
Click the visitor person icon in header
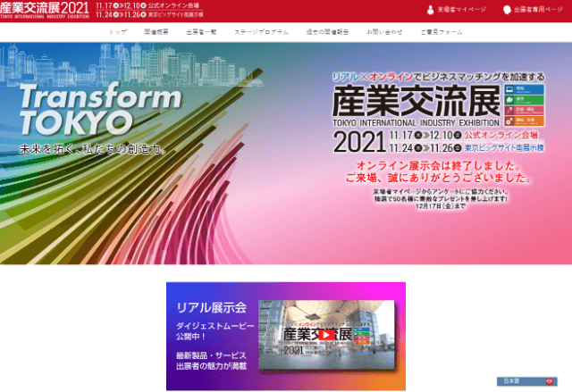pyautogui.click(x=431, y=10)
